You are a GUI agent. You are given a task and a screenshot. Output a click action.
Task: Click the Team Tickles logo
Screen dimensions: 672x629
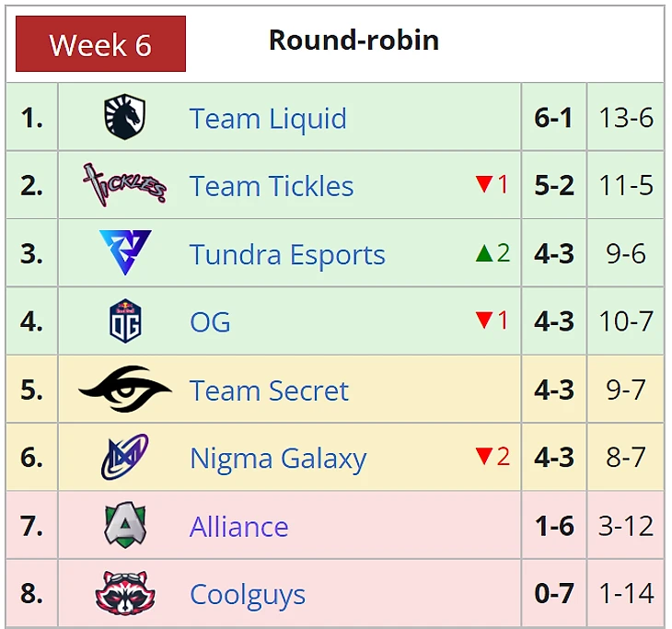125,185
